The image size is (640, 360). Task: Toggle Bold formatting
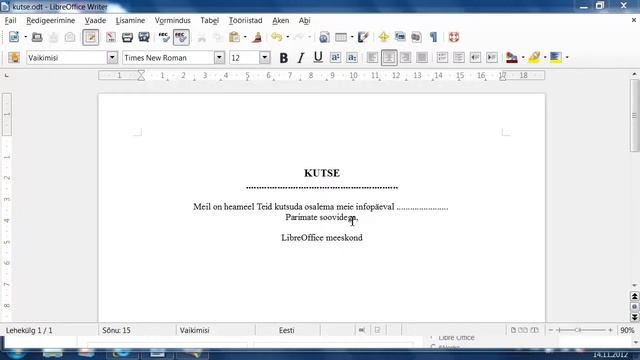pyautogui.click(x=283, y=58)
